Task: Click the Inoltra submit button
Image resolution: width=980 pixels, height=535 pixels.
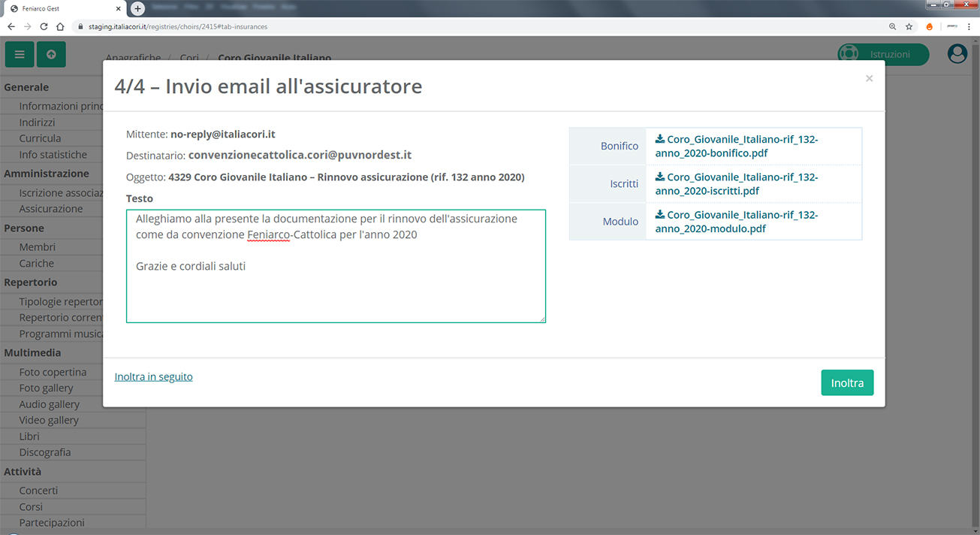Action: [x=847, y=382]
